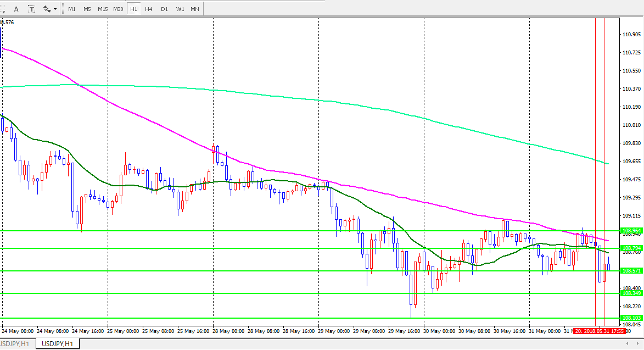Open the active USDJPY,H1 chart tab
This screenshot has height=350, width=644.
pos(58,344)
